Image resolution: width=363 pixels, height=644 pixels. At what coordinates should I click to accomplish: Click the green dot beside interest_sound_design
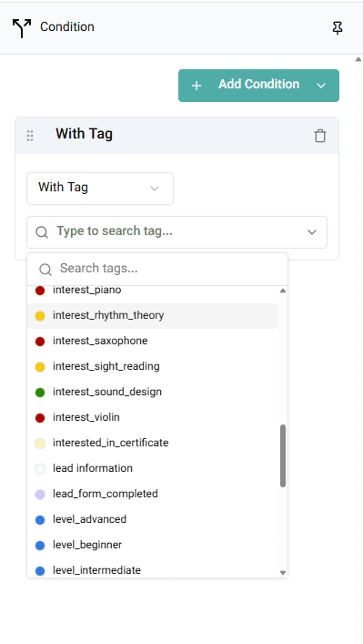click(x=40, y=393)
